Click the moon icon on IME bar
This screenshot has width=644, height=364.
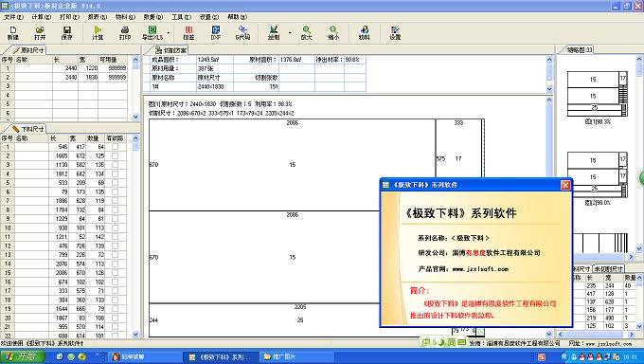(441, 342)
